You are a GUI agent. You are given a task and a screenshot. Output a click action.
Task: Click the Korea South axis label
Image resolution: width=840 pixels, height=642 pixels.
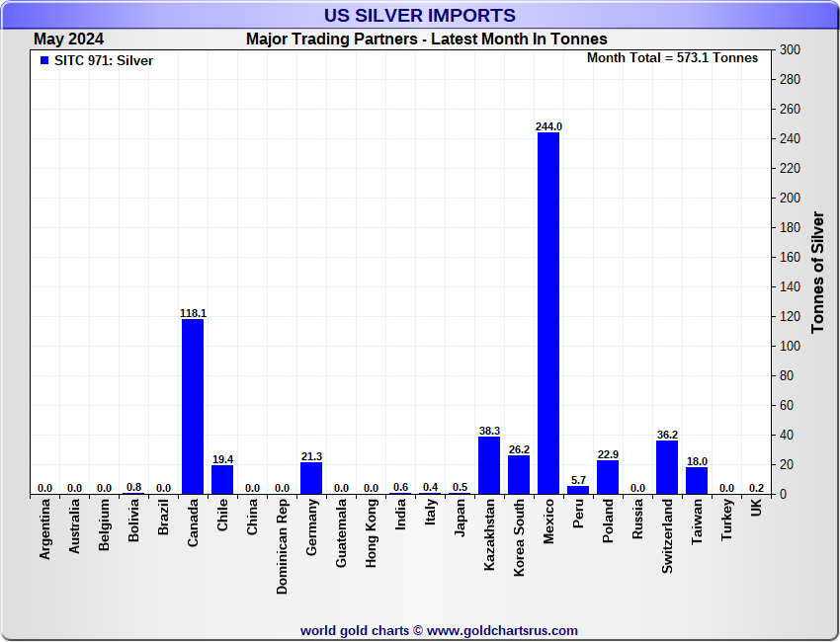point(519,538)
